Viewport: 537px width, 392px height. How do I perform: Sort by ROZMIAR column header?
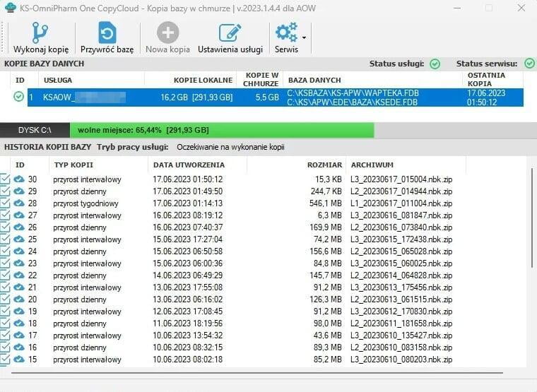point(324,165)
